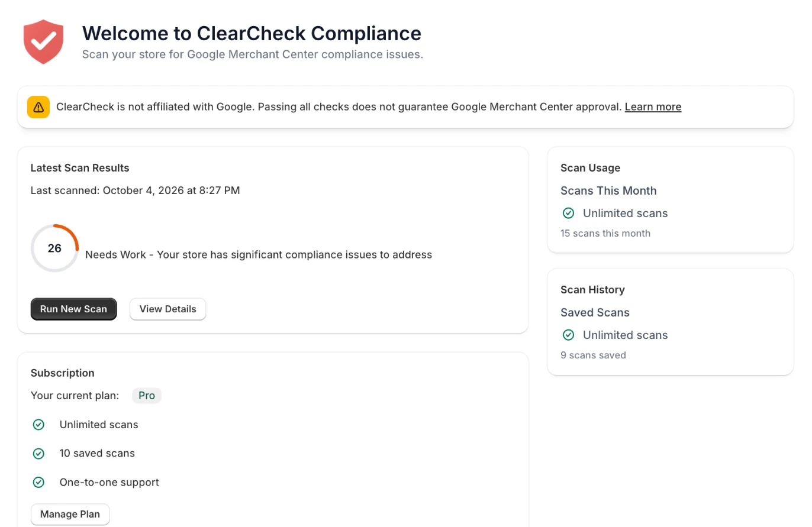Click the Your current plan label
The height and width of the screenshot is (527, 812).
(75, 396)
